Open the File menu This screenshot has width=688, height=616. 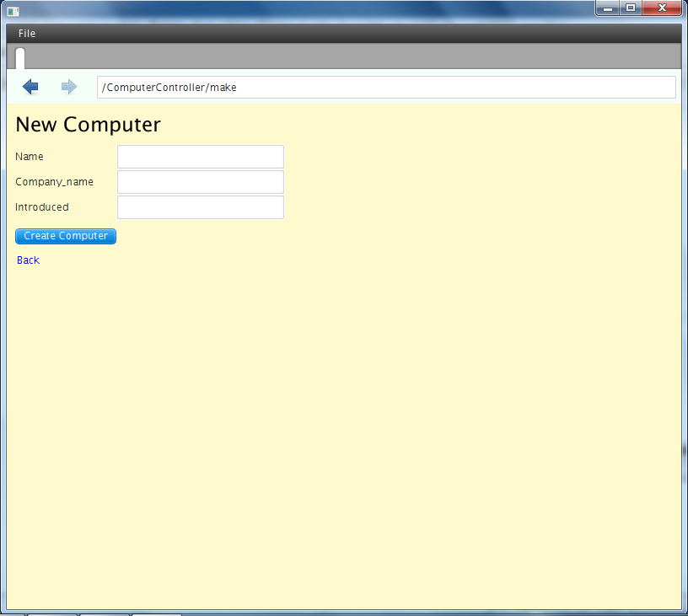[27, 34]
